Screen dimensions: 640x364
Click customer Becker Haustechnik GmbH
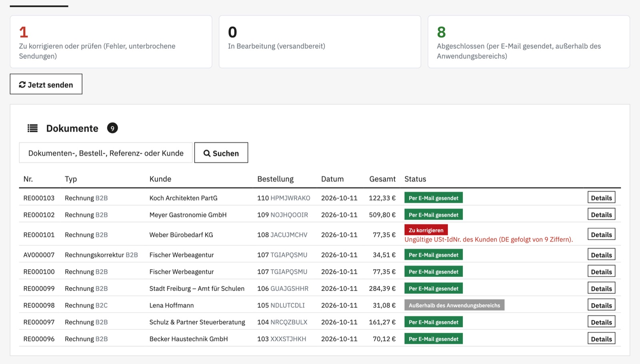point(189,339)
